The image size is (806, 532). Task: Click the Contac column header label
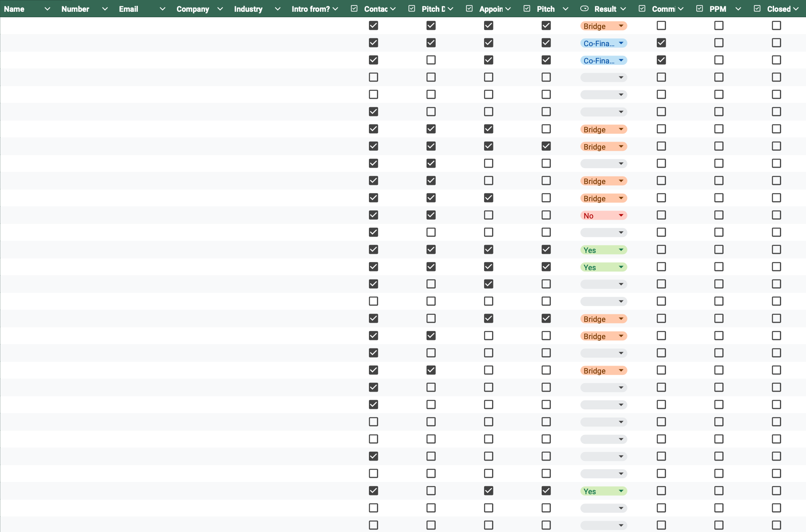coord(376,9)
